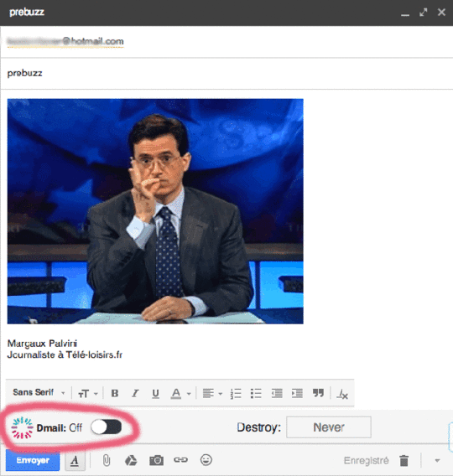Toggle the Dmail switch on
The image size is (453, 476).
pyautogui.click(x=107, y=427)
